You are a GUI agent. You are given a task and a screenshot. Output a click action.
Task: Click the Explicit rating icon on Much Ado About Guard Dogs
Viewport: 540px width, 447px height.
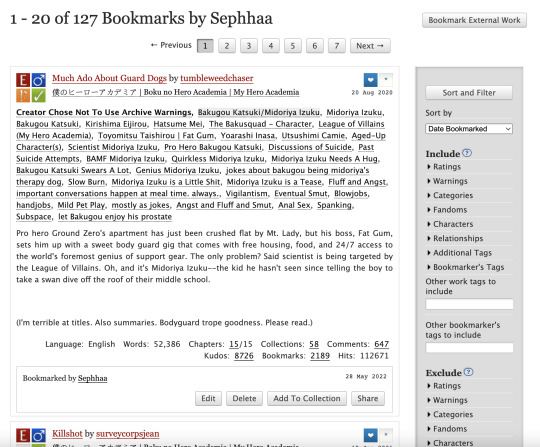point(23,80)
